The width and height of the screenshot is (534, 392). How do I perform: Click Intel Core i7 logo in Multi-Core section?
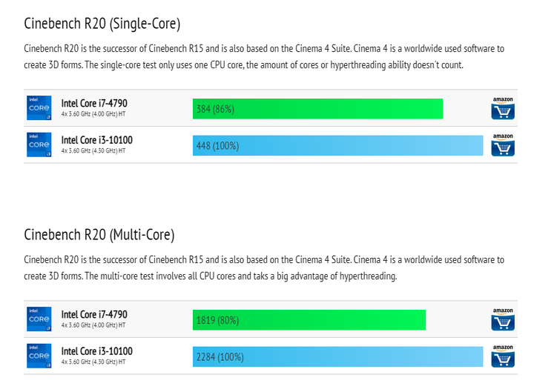(39, 319)
